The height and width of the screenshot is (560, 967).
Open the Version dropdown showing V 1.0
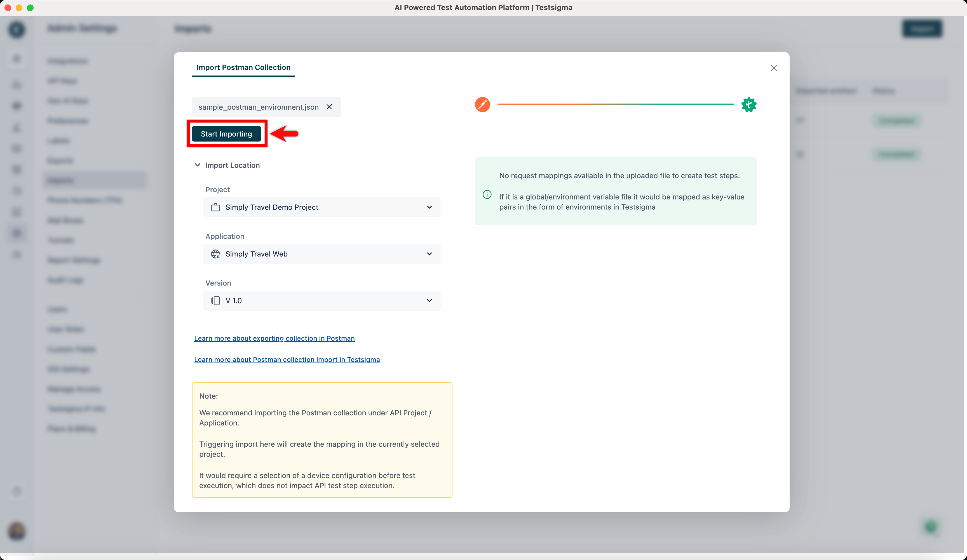(x=429, y=301)
